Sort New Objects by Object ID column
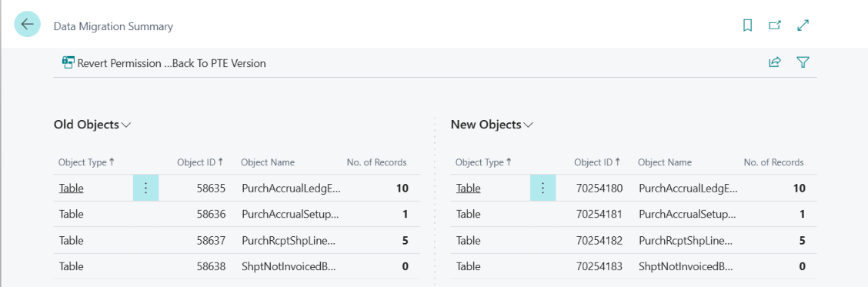Viewport: 868px width, 287px height. pyautogui.click(x=597, y=162)
